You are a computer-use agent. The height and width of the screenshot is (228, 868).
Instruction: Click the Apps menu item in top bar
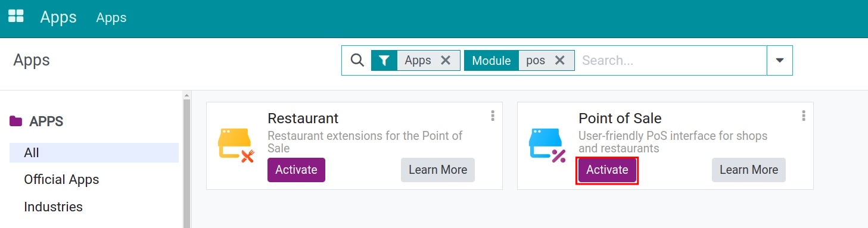tap(111, 18)
